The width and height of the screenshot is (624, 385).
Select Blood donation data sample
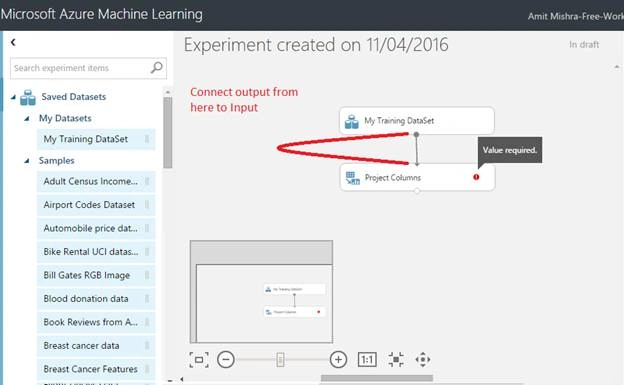tap(96, 299)
